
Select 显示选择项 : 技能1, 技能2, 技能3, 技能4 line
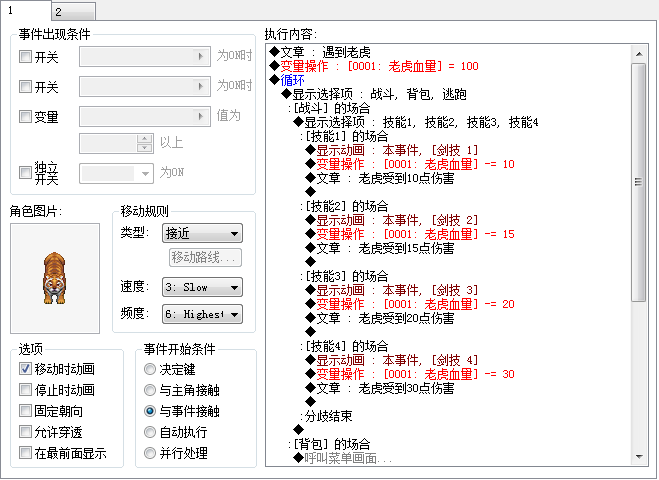[x=416, y=122]
